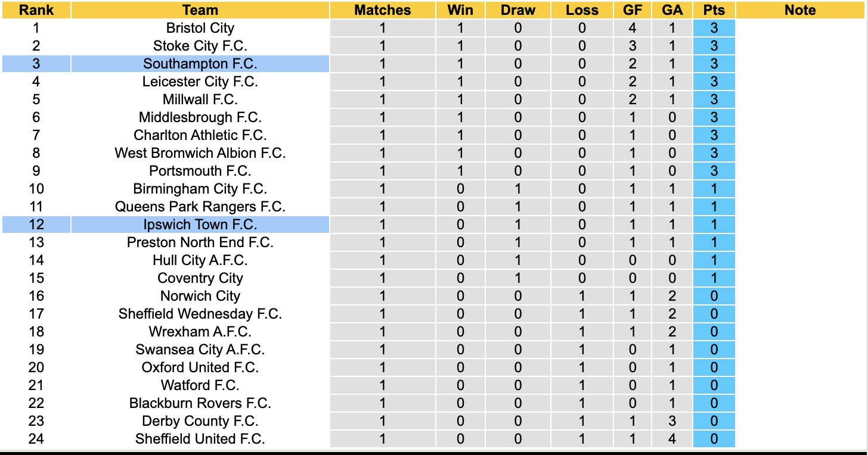The width and height of the screenshot is (868, 455).
Task: Click West Bromwich Albion F.C. name
Action: pyautogui.click(x=200, y=153)
